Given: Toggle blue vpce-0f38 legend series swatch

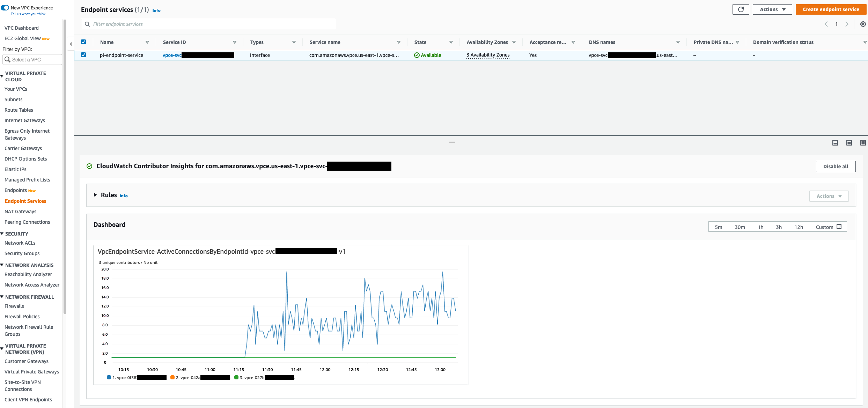Looking at the screenshot, I should (109, 377).
